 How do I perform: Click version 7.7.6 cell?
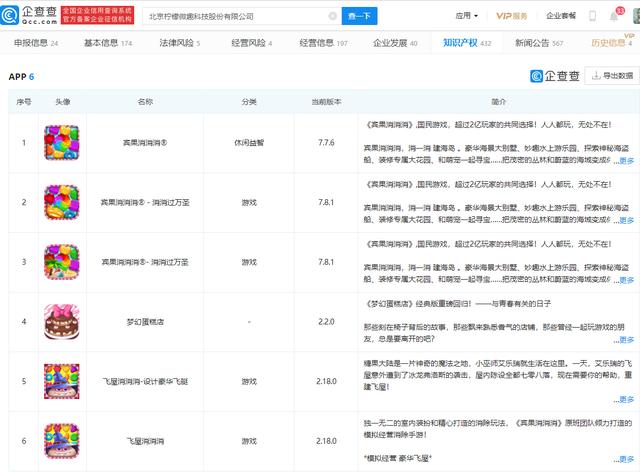[x=326, y=142]
